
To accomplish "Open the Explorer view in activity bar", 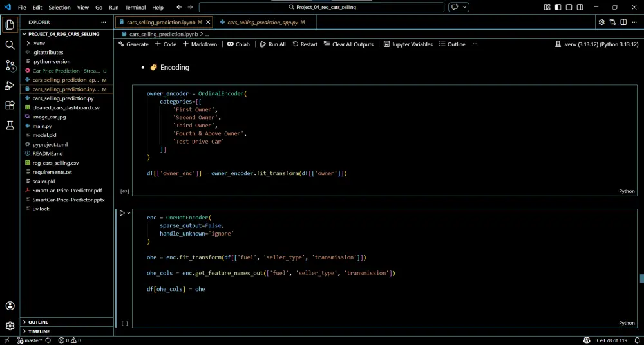I will 10,24.
